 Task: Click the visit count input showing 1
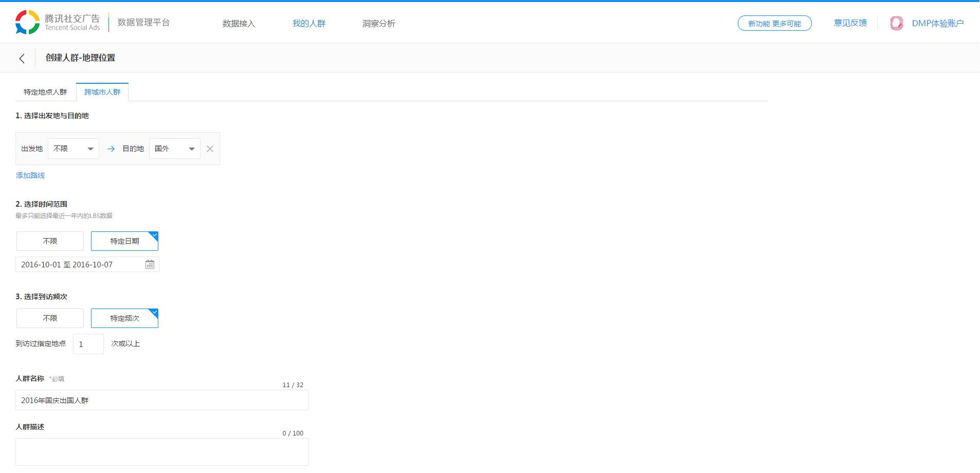pyautogui.click(x=88, y=344)
